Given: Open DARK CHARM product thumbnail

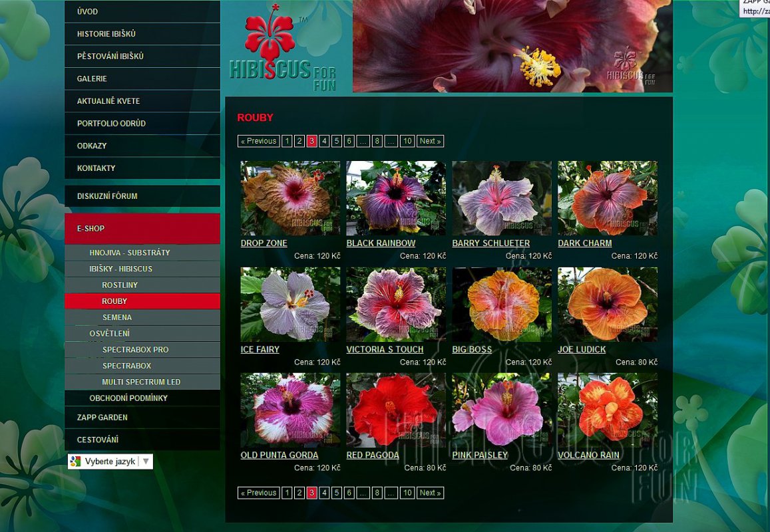Looking at the screenshot, I should (x=608, y=198).
